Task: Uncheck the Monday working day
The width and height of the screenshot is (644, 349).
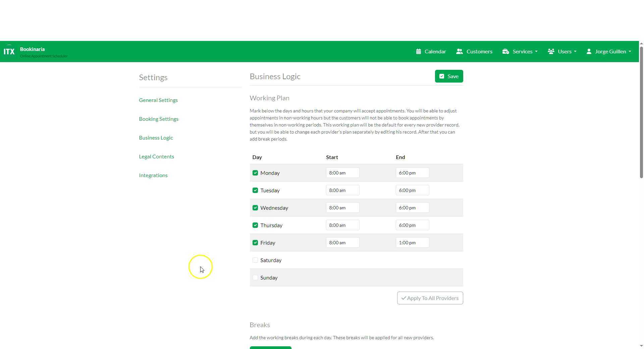Action: click(x=255, y=172)
